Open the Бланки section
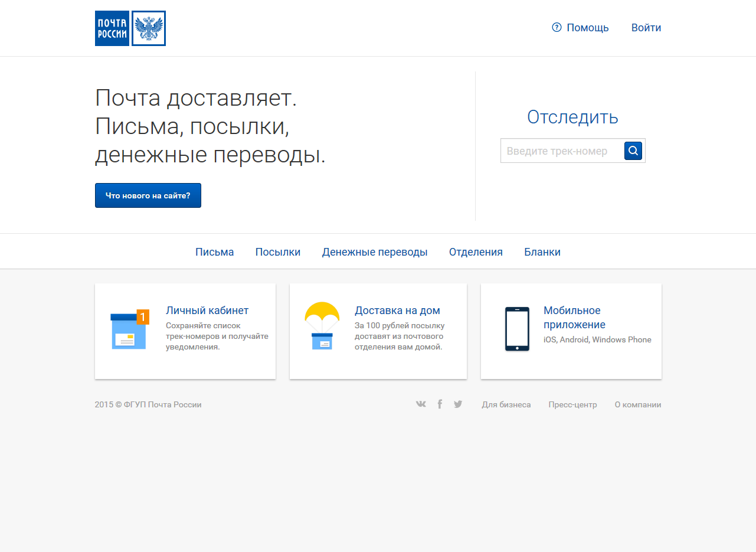The width and height of the screenshot is (756, 552). [x=542, y=251]
